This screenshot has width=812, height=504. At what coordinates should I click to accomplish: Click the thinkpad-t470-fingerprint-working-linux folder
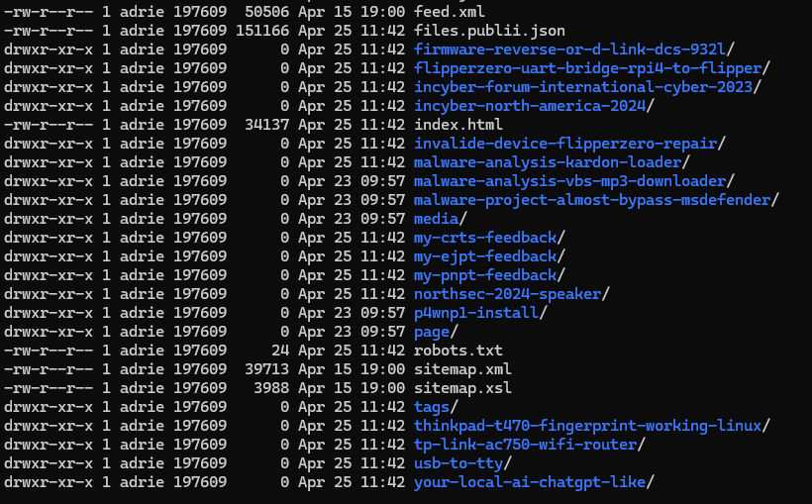click(588, 426)
